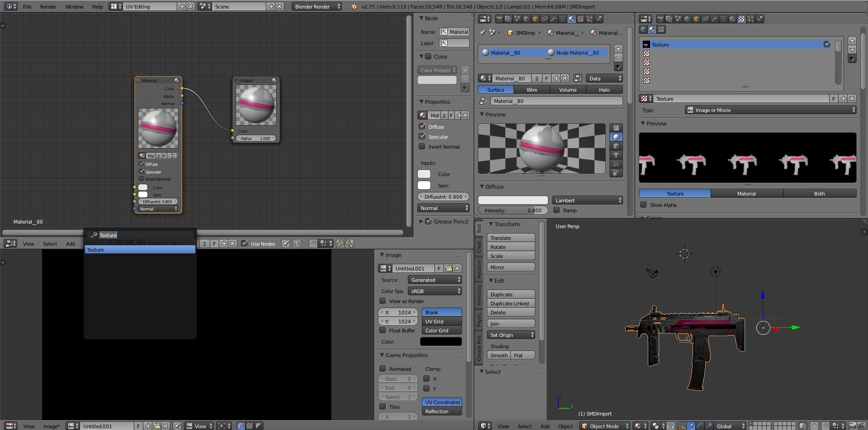Switch material preview to cube shape
The image size is (868, 430).
coord(616,146)
